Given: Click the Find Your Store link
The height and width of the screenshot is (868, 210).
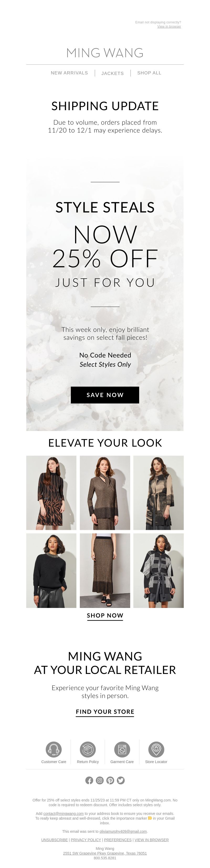Looking at the screenshot, I should 105,712.
